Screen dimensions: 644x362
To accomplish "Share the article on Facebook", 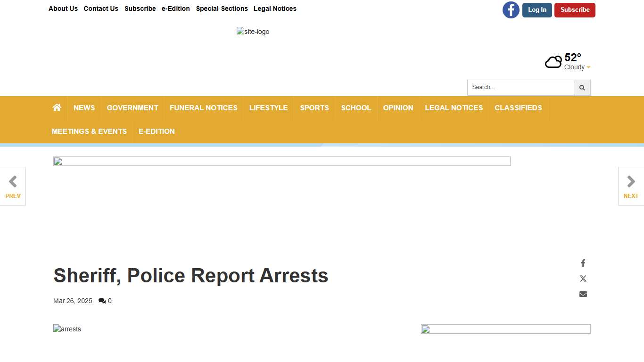I will (x=583, y=263).
